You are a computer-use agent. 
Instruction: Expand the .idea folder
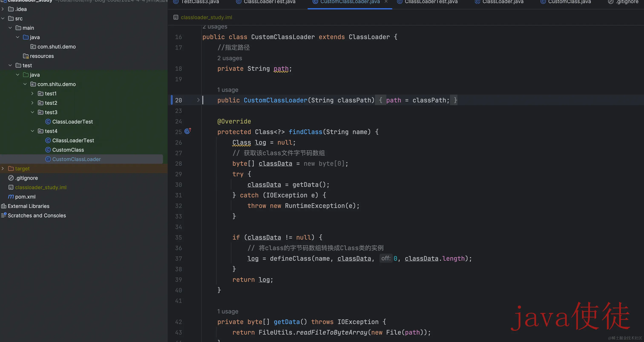(3, 9)
